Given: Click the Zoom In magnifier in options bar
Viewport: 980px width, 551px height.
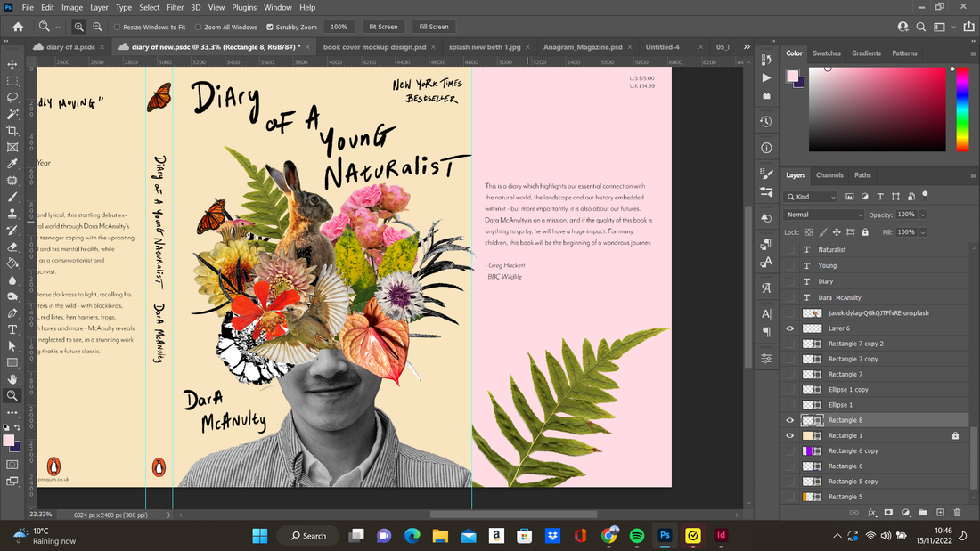Looking at the screenshot, I should pyautogui.click(x=78, y=27).
